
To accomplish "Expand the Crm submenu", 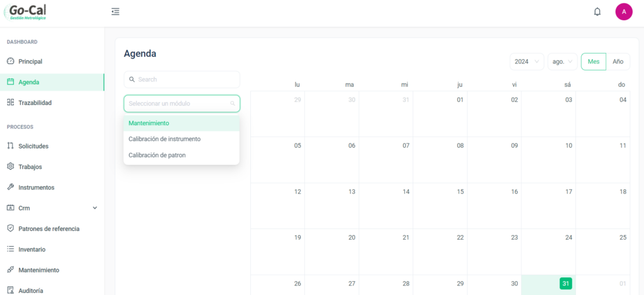I will click(95, 208).
